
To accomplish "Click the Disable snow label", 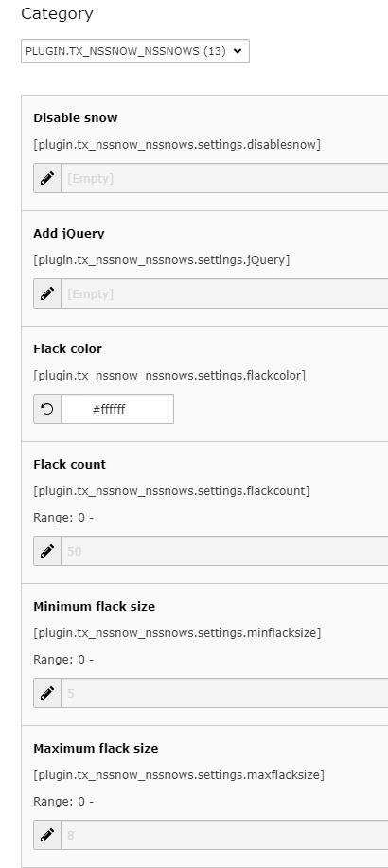I will pyautogui.click(x=76, y=118).
